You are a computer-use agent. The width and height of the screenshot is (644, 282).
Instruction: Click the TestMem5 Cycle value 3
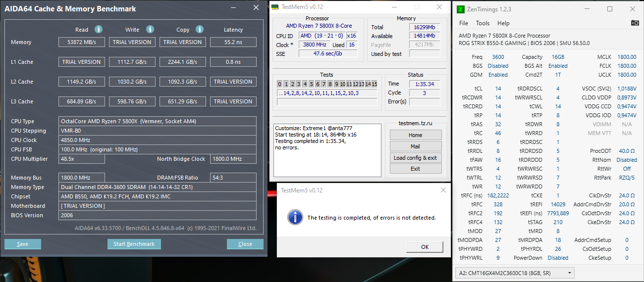pyautogui.click(x=425, y=93)
